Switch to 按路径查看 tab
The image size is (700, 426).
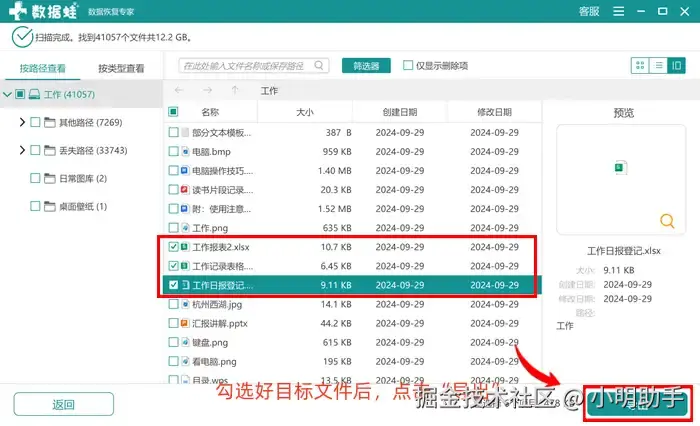[x=42, y=68]
